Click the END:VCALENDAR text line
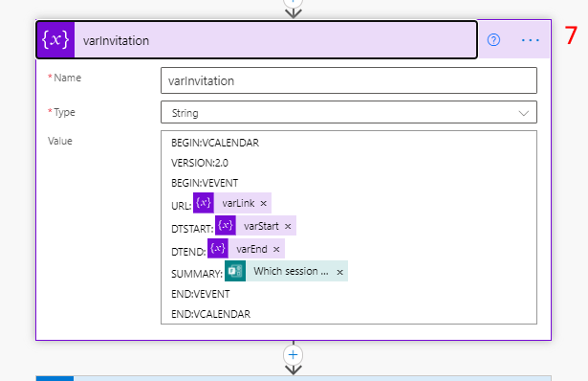The width and height of the screenshot is (588, 381). 210,314
